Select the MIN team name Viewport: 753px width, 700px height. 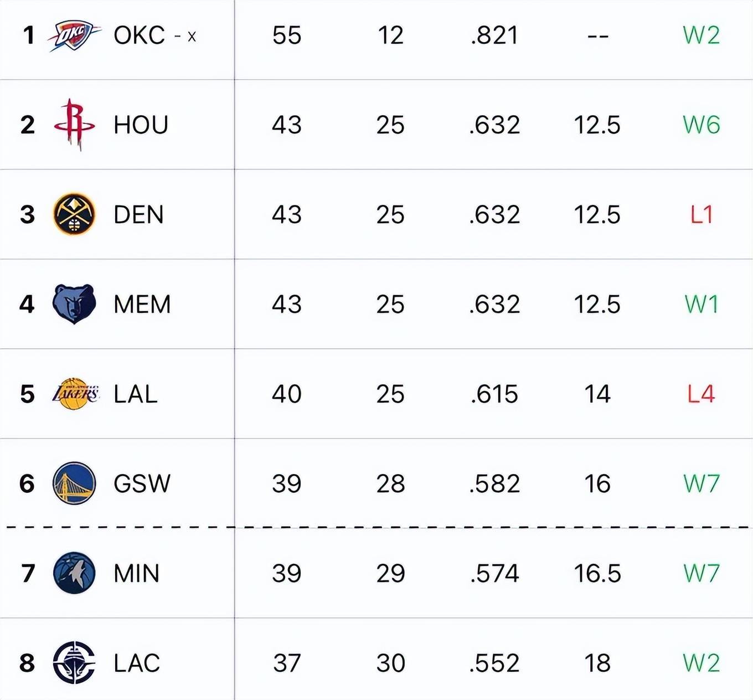(x=136, y=573)
